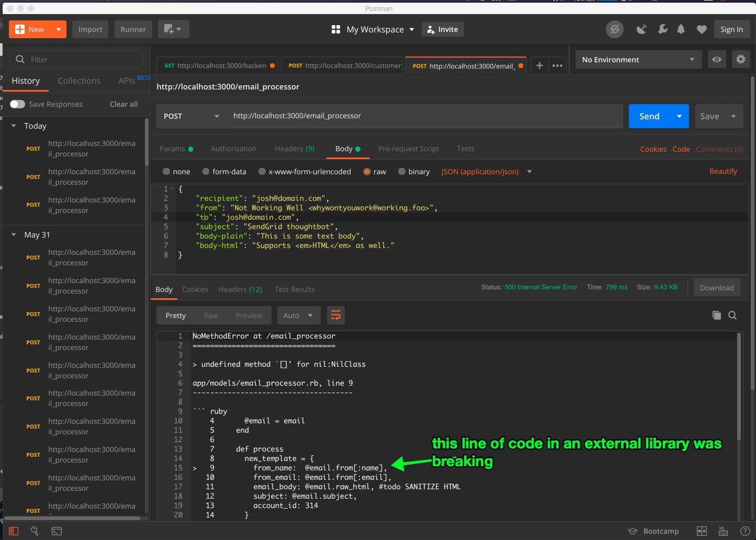756x540 pixels.
Task: Select the Raw response view
Action: [x=211, y=316]
